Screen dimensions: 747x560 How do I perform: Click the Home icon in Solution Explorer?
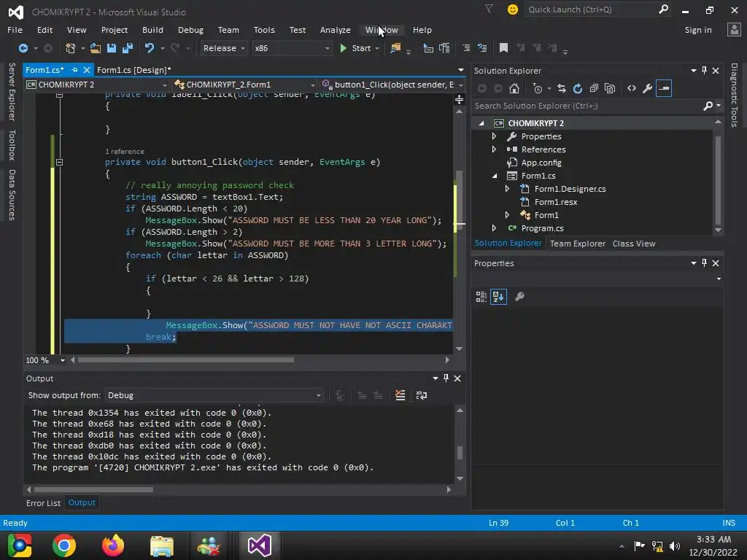tap(514, 88)
